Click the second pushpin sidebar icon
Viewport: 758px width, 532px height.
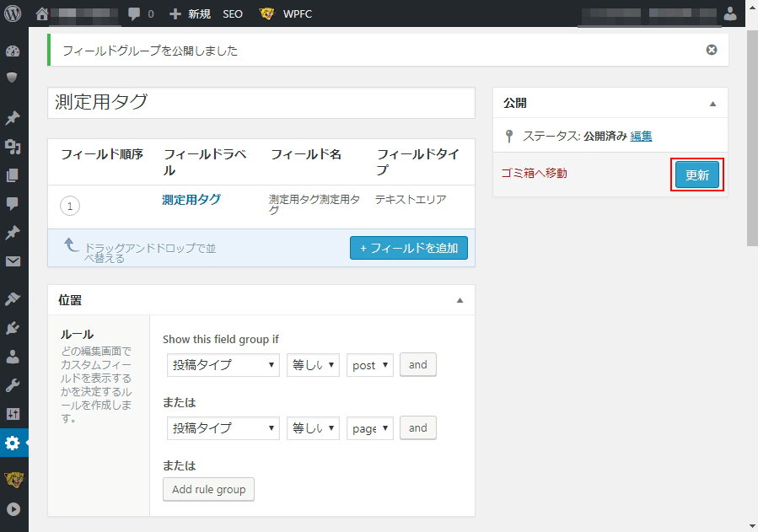(13, 233)
